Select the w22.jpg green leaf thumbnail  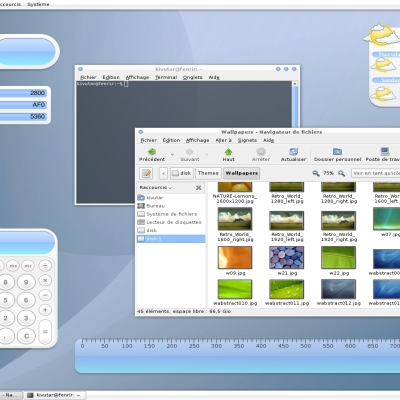point(338,258)
